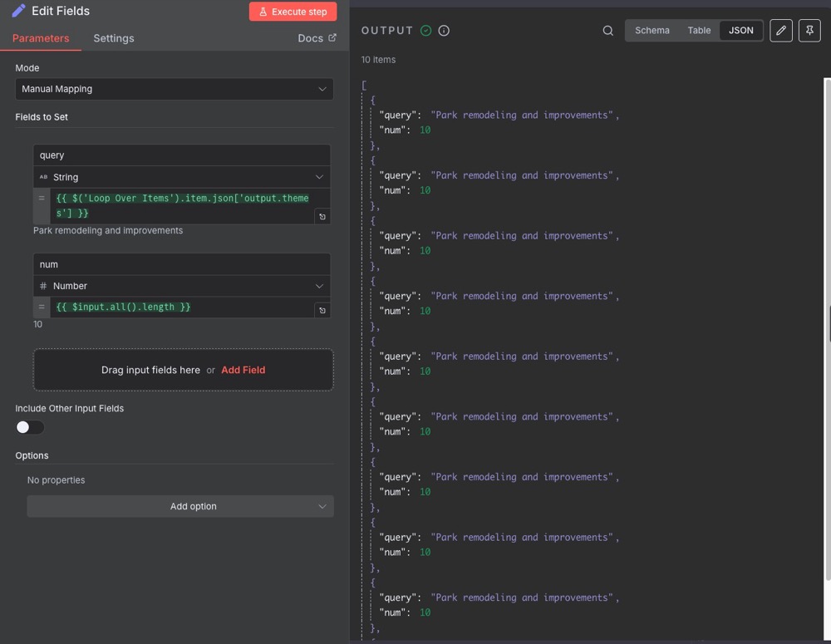Open the String type dropdown for query
Viewport: 831px width, 644px height.
(181, 177)
